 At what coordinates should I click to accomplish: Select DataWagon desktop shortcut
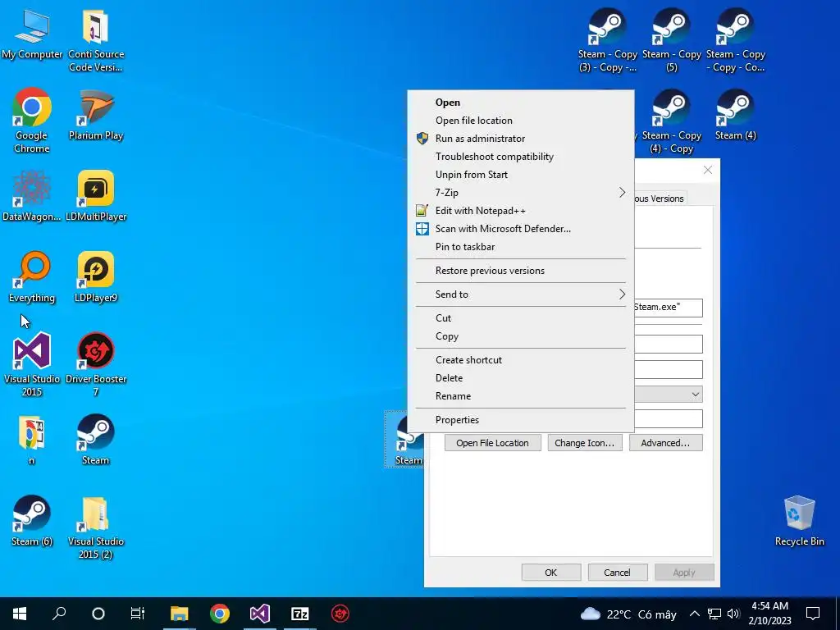point(32,196)
